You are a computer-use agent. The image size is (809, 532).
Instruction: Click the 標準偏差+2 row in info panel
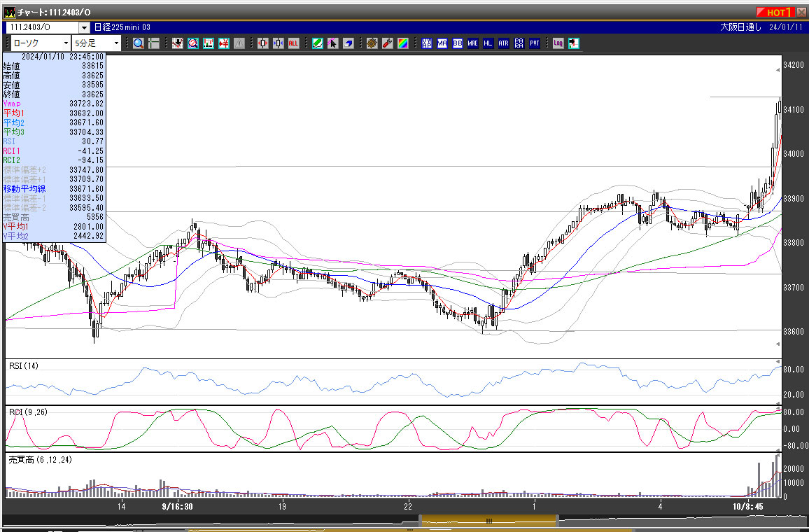point(54,170)
